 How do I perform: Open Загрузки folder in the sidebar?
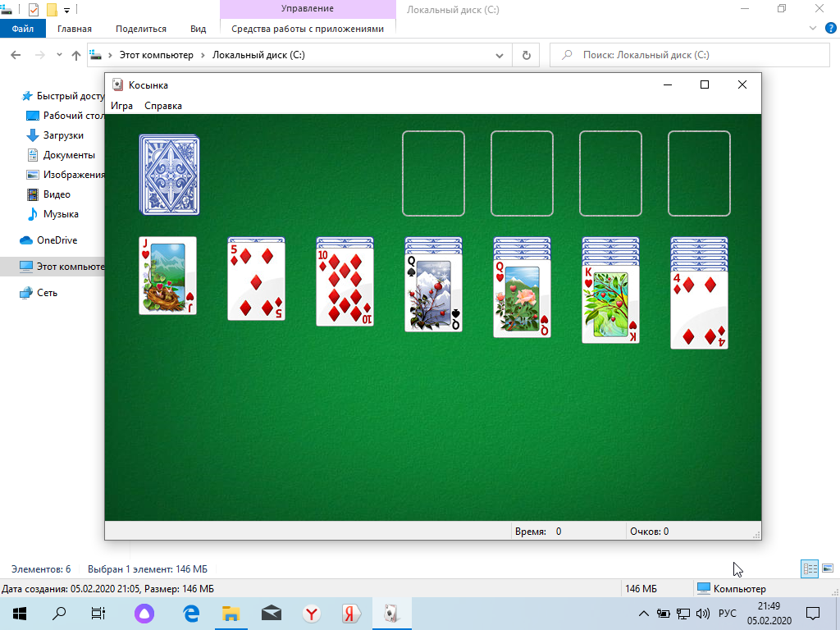point(55,135)
